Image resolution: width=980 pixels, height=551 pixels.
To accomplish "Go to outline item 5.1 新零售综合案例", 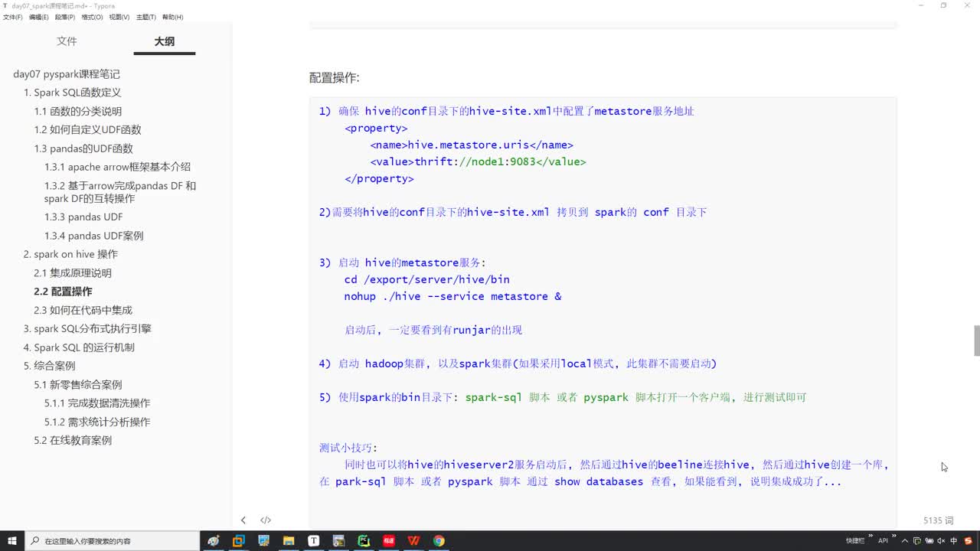I will pyautogui.click(x=78, y=385).
